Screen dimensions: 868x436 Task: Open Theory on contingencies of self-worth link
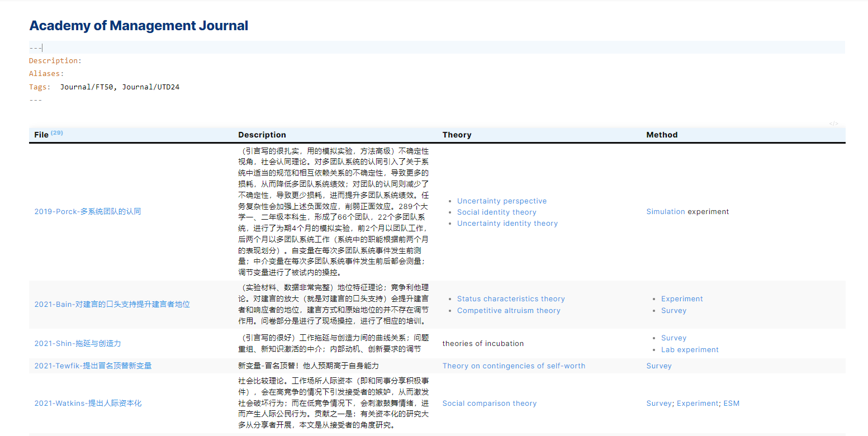514,366
